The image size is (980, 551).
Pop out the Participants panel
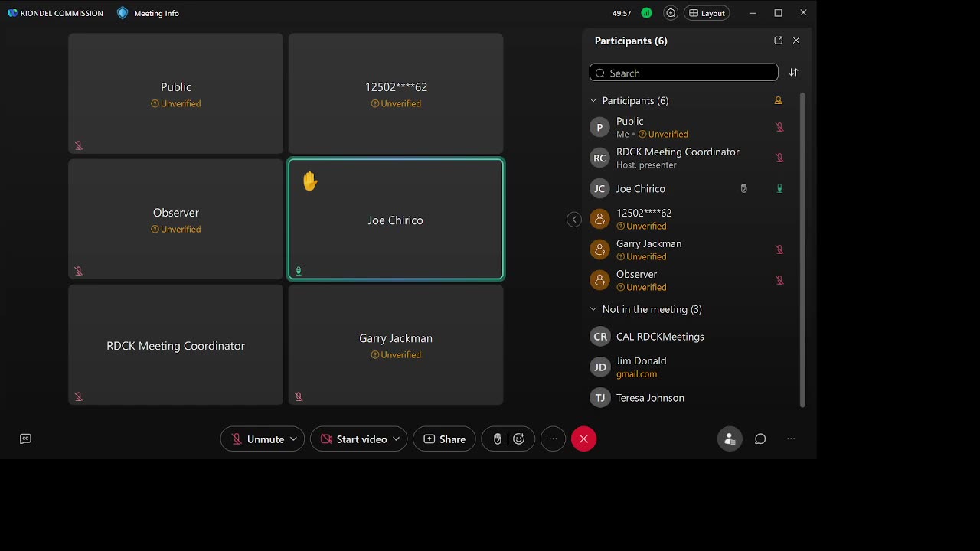[779, 41]
